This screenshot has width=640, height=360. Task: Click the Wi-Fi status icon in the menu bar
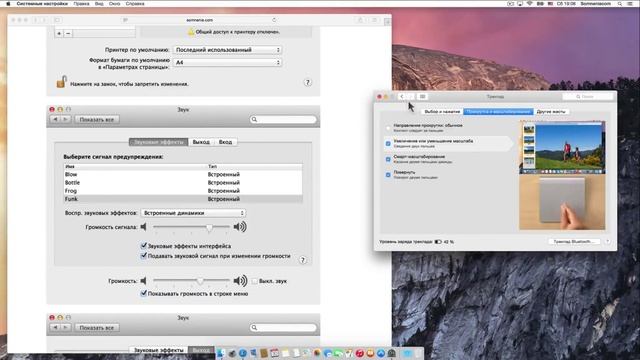pyautogui.click(x=530, y=4)
